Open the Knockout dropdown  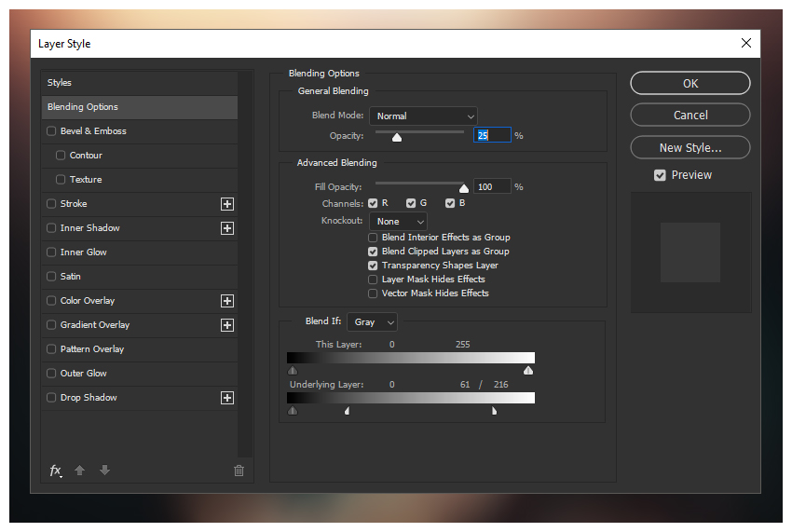(398, 222)
